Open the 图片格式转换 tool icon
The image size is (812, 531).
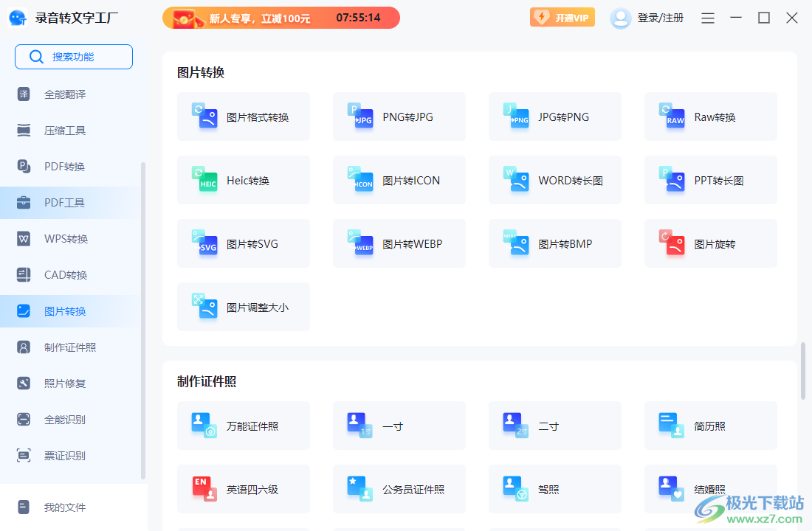click(204, 116)
